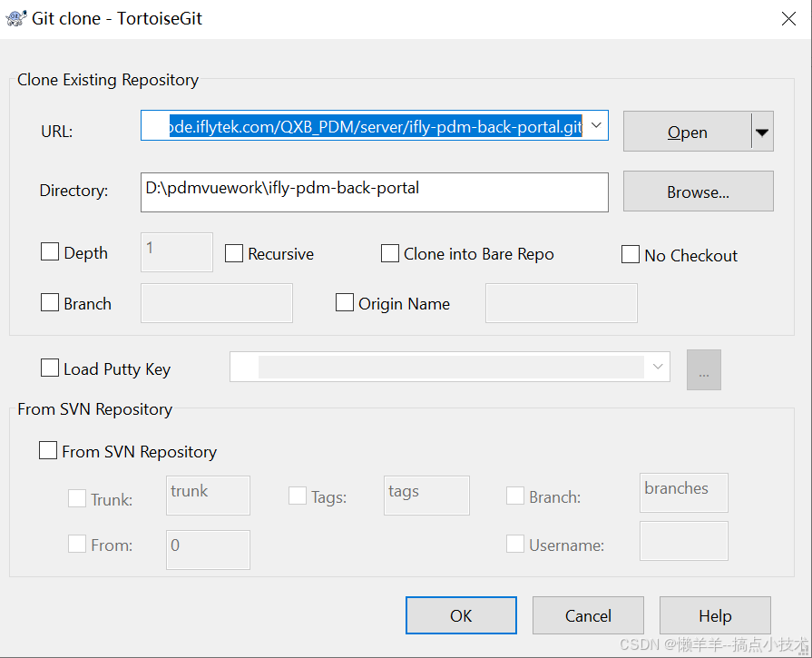Toggle the From: checkbox
812x658 pixels.
77,544
